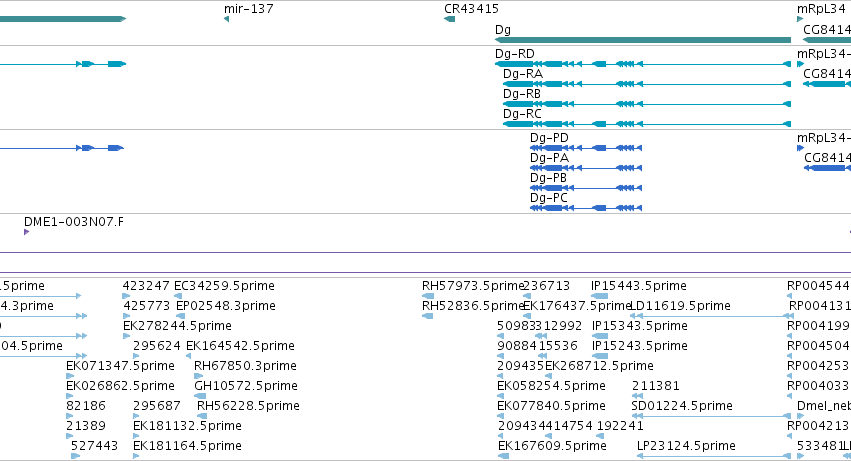The height and width of the screenshot is (461, 851).
Task: Click the RH56228.5prime EST
Action: tap(202, 416)
